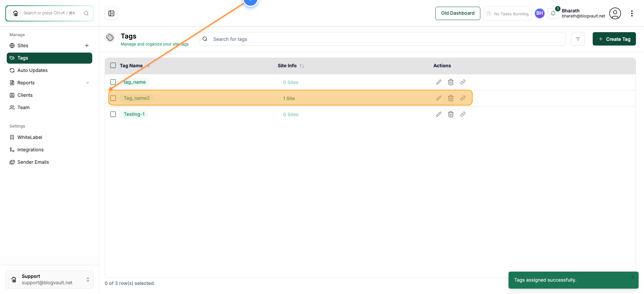Click the Tags page tag icon
Screen dimensions: 644x294
[110, 38]
